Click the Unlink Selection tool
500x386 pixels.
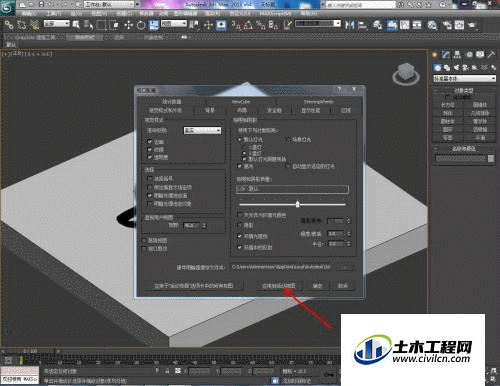(x=22, y=25)
